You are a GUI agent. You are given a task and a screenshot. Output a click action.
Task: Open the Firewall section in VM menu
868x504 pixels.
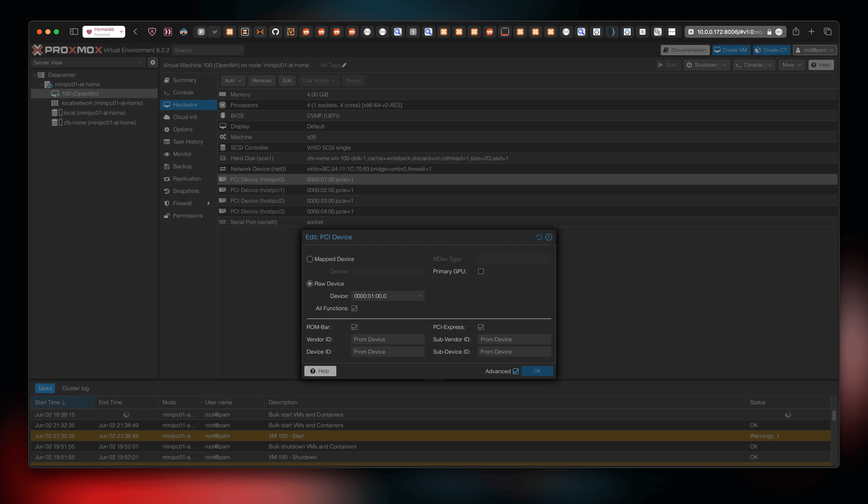click(x=182, y=203)
